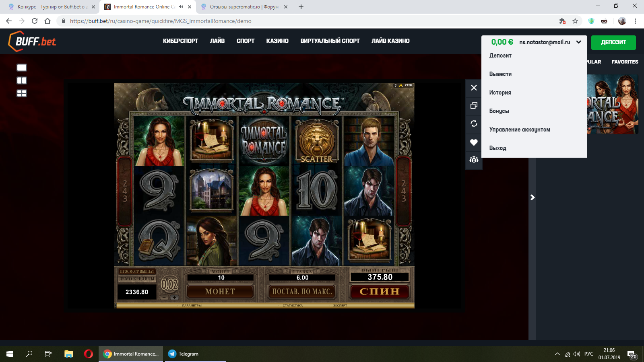
Task: Go to the browser home page icon
Action: pyautogui.click(x=47, y=21)
